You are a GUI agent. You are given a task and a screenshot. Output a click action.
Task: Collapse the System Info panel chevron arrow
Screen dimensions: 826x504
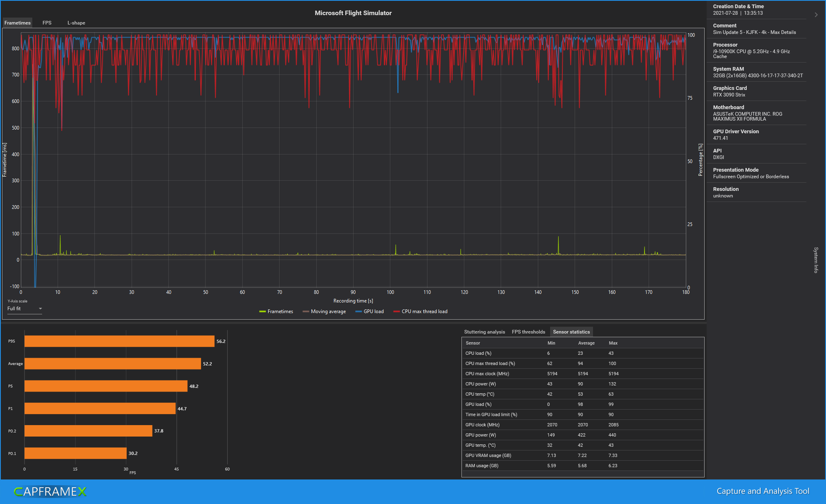point(816,15)
